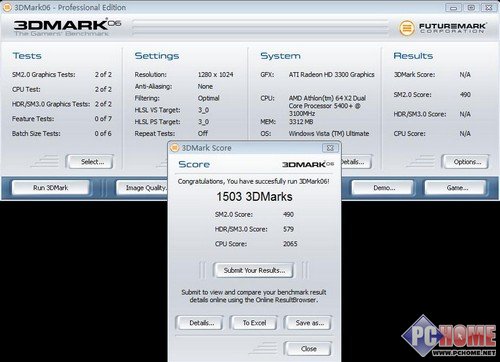Click Save as... in score dialog
Screen dimensions: 500x362
click(308, 323)
